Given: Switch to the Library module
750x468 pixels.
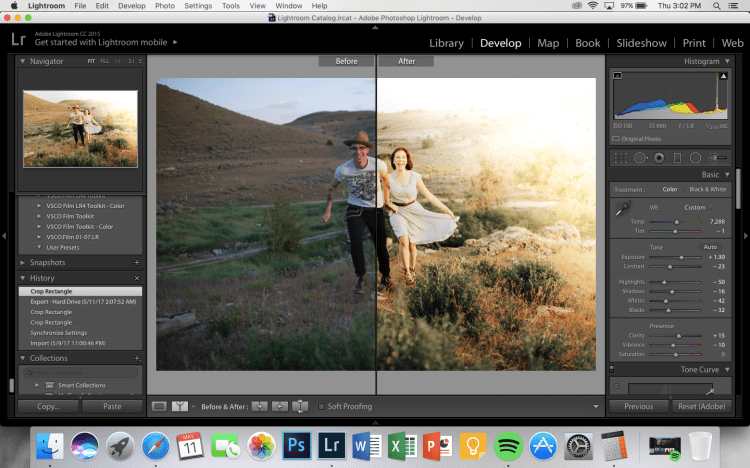Looking at the screenshot, I should pyautogui.click(x=446, y=43).
